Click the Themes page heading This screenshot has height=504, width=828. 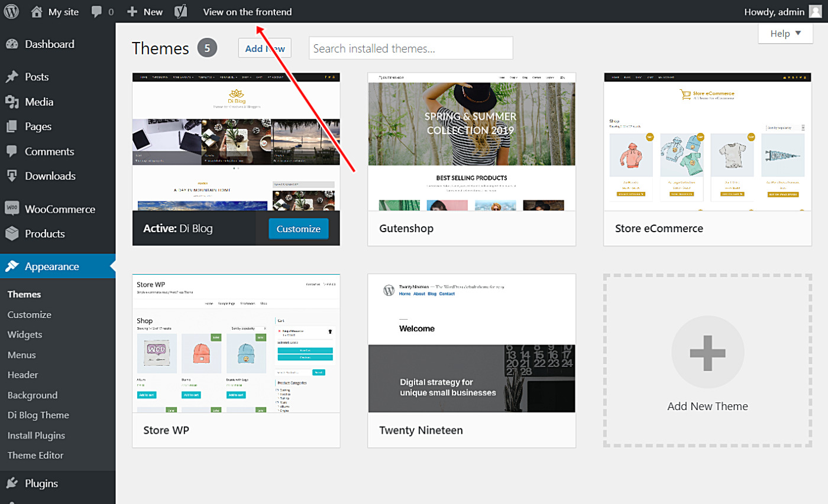click(x=160, y=48)
